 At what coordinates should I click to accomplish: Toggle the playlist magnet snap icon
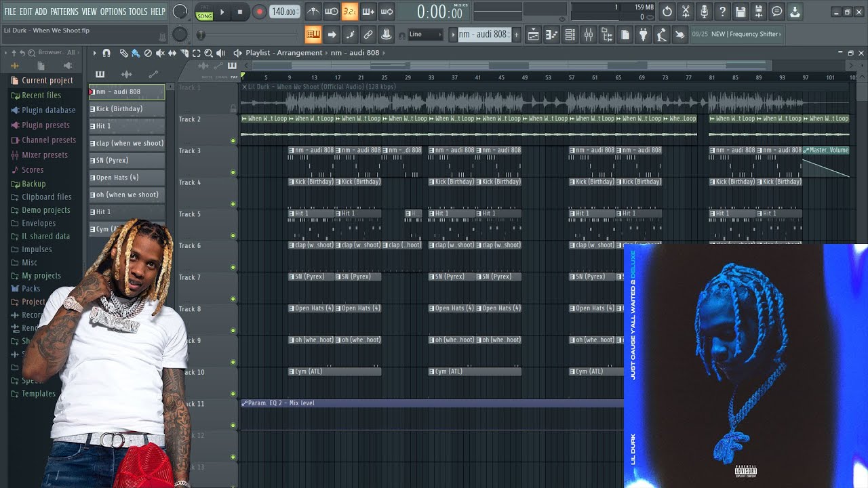[106, 53]
